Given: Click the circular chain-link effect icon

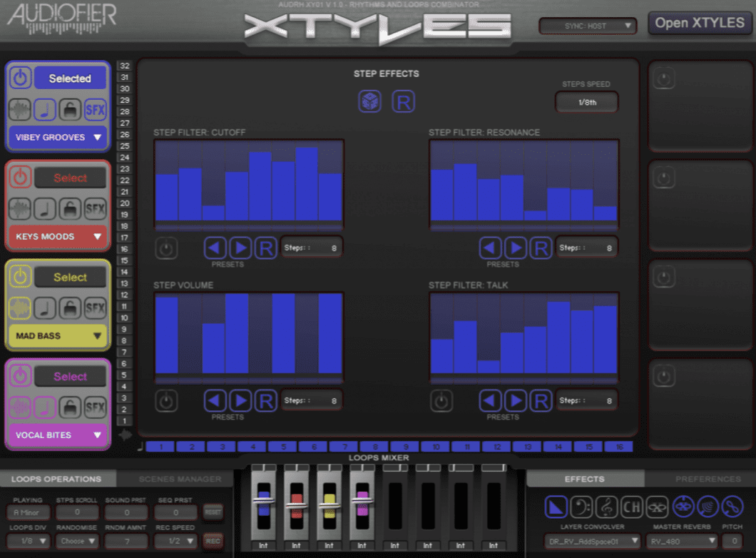Looking at the screenshot, I should point(732,507).
